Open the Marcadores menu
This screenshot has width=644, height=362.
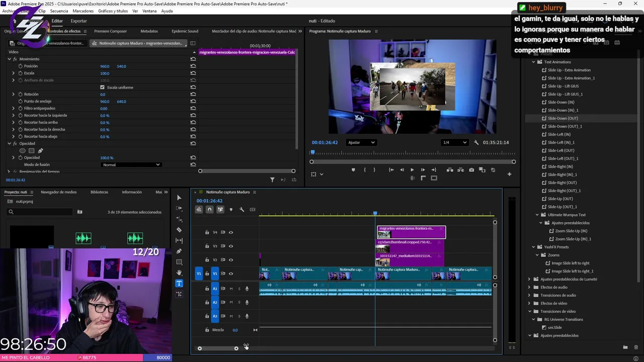coord(83,11)
